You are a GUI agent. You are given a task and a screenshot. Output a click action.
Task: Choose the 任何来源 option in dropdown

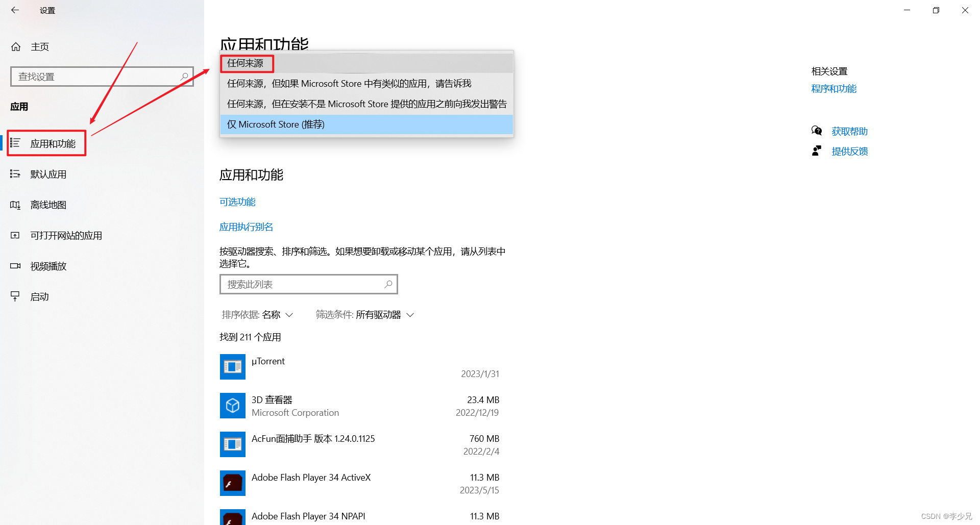tap(366, 63)
